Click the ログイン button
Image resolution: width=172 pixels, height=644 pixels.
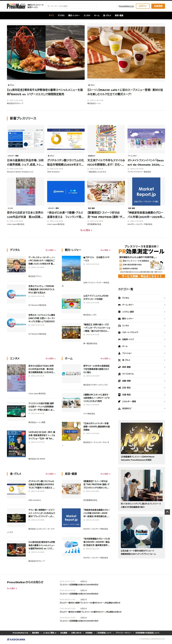coord(143,6)
